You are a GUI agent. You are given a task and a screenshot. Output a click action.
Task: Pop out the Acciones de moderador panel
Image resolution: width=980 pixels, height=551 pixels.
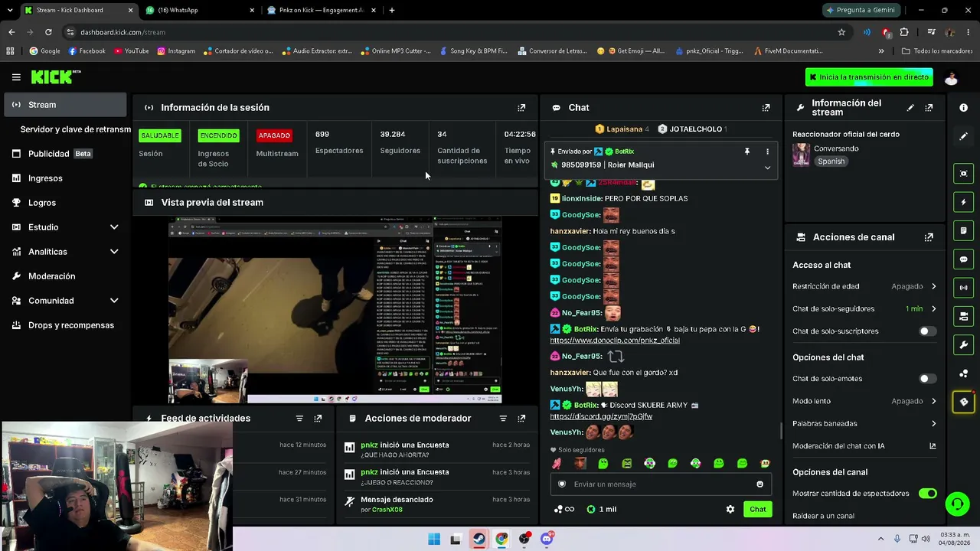521,419
